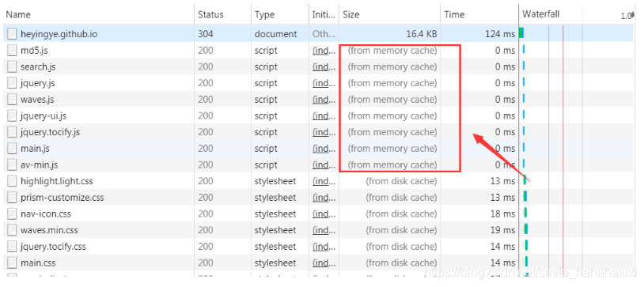Select the waves.min.css request row
Screen dimensions: 644x287
pos(317,230)
